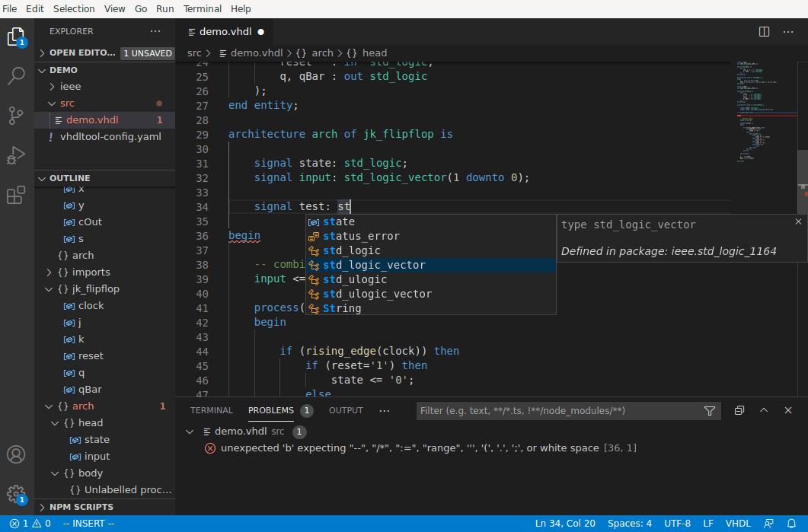The height and width of the screenshot is (532, 808).
Task: Switch to the Output panel tab
Action: pos(346,410)
